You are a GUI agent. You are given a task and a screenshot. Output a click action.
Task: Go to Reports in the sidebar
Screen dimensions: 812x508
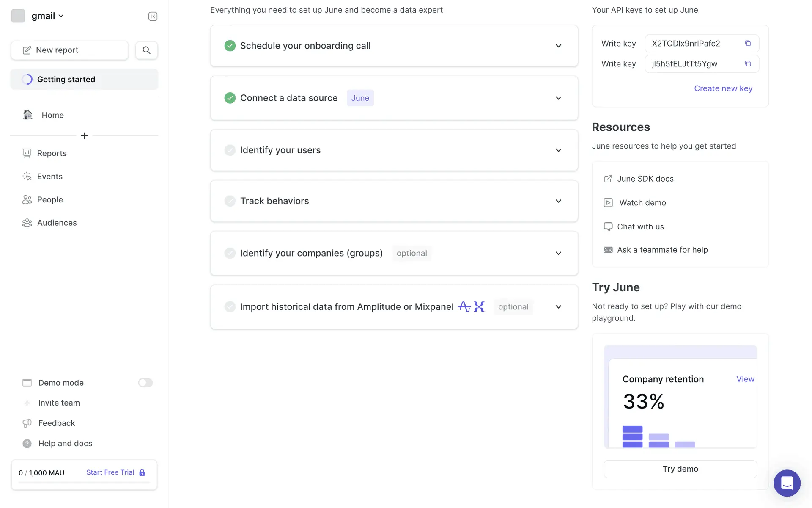[x=52, y=153]
